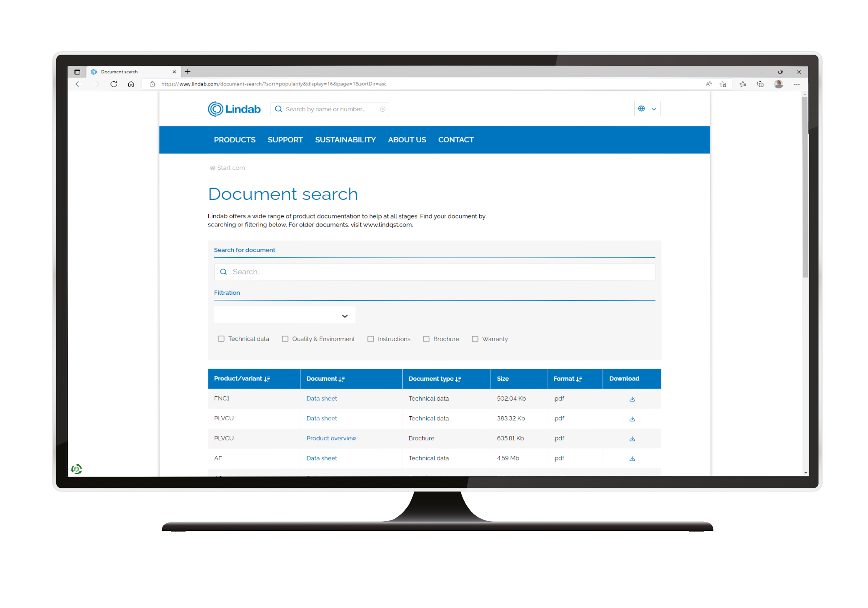This screenshot has width=868, height=608.
Task: Open PLVCU Data sheet link
Action: point(321,419)
